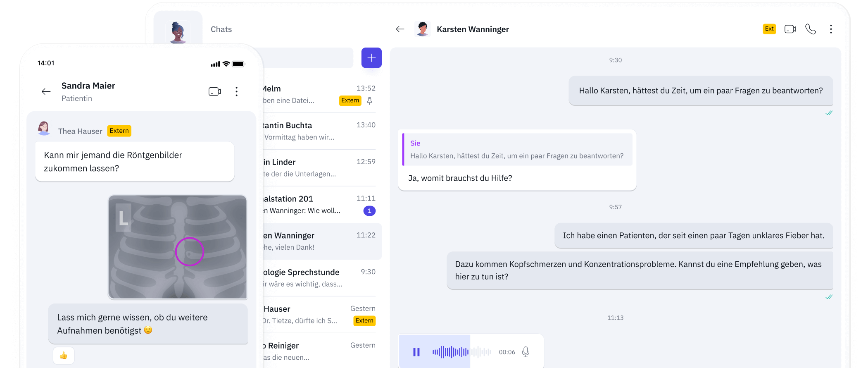Click the thumbs up reaction on the message

tap(64, 355)
